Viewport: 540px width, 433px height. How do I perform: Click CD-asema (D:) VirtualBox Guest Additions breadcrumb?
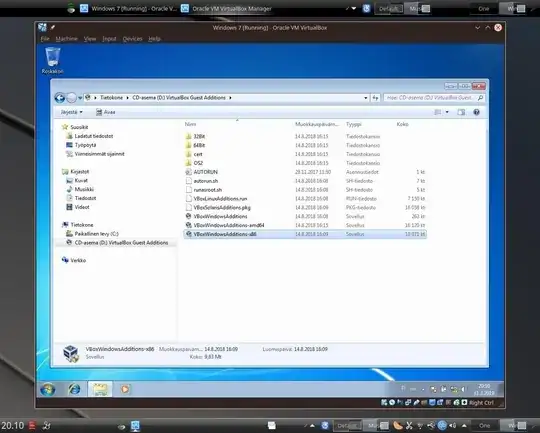179,98
